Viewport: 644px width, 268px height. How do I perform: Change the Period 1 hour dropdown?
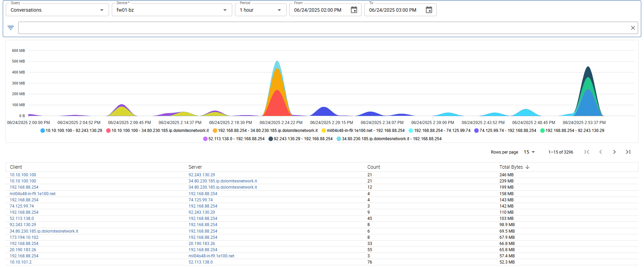[261, 10]
